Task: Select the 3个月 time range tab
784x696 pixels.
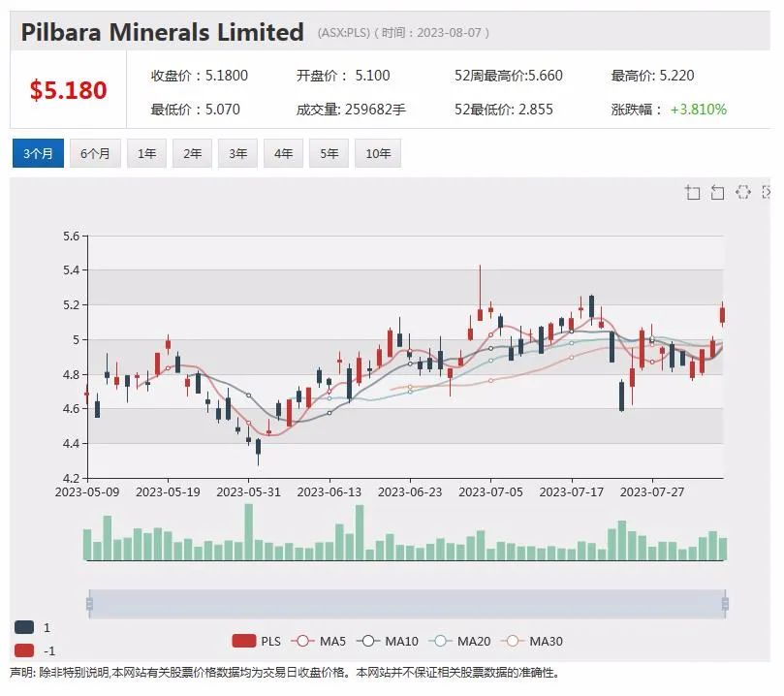Action: click(38, 153)
